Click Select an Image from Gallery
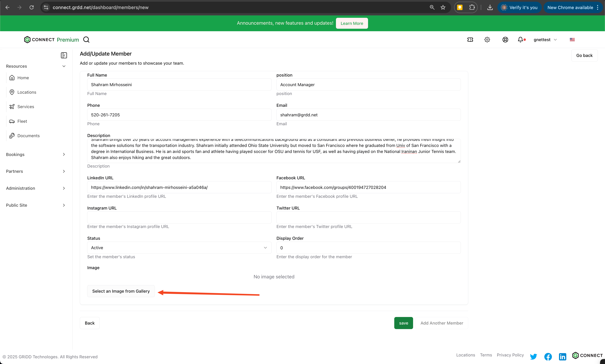The image size is (605, 364). [x=121, y=291]
